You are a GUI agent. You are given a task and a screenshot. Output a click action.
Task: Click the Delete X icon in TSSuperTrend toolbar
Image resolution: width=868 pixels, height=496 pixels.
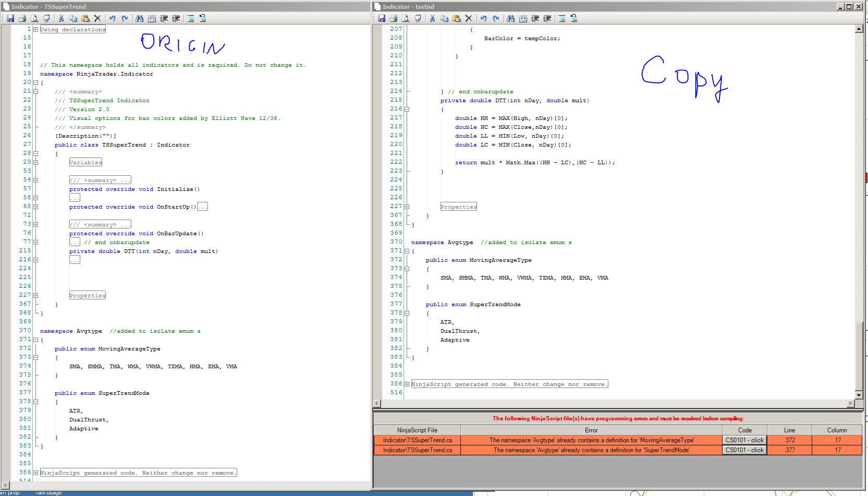(x=97, y=18)
